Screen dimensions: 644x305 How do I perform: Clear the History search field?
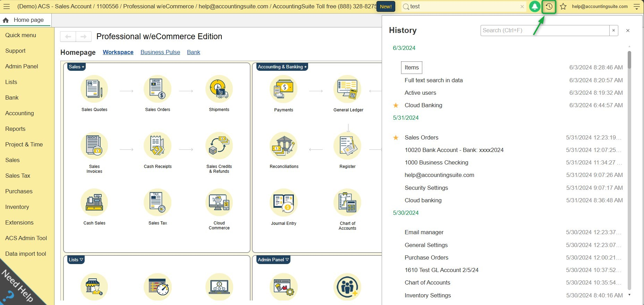pos(613,31)
